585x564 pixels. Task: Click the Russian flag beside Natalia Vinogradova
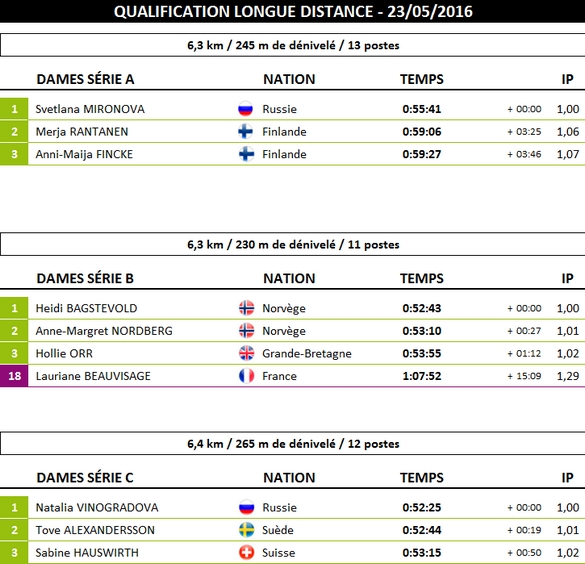(x=246, y=507)
